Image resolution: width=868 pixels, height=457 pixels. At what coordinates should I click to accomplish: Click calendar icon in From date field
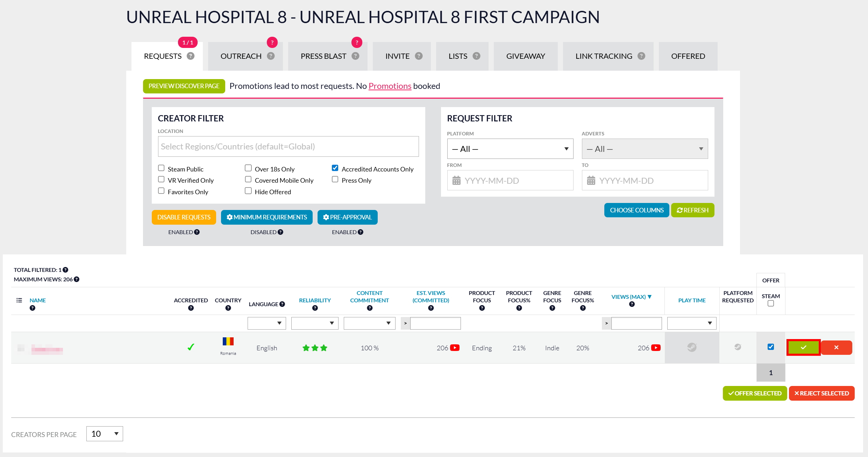pos(456,181)
